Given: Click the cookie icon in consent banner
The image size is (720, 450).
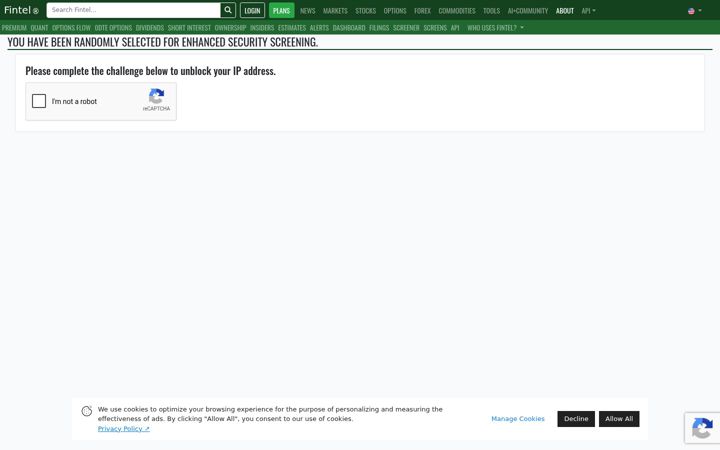Looking at the screenshot, I should 87,411.
